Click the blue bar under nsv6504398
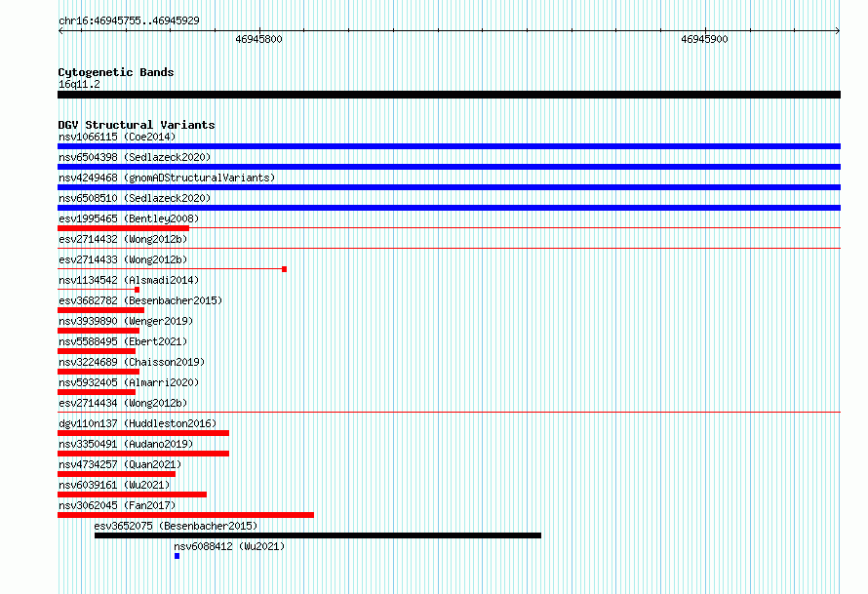Image resolution: width=868 pixels, height=594 pixels. coord(449,167)
